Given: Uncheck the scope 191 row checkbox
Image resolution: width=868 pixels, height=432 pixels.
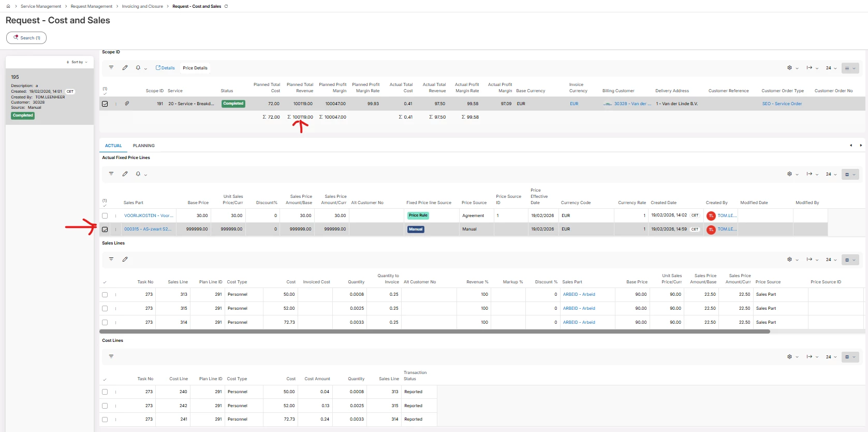Looking at the screenshot, I should [105, 104].
